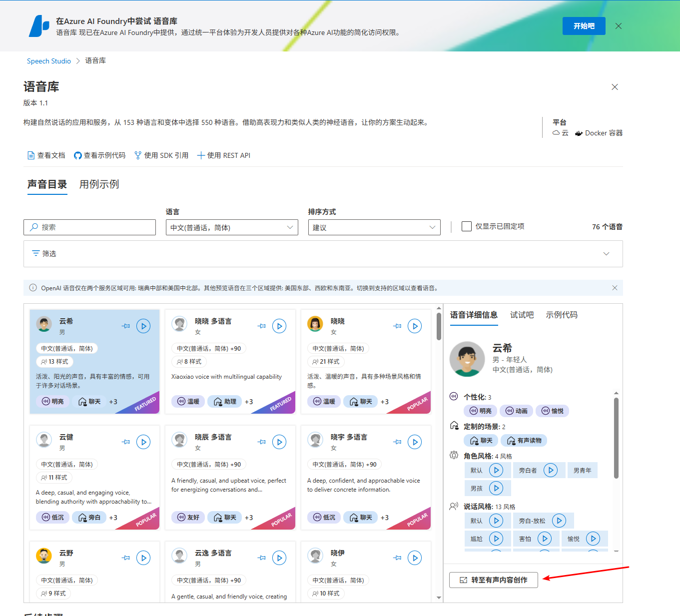
Task: Play the 愉悦 speaking style sample
Action: tap(593, 539)
